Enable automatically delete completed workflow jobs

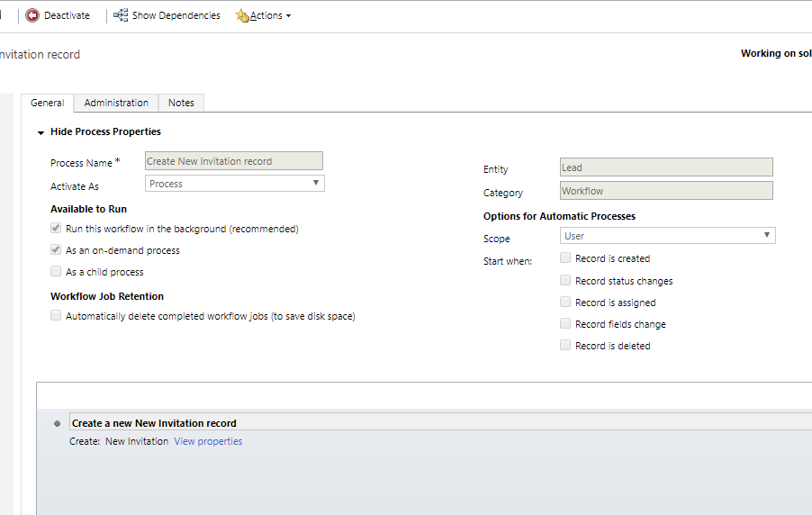pyautogui.click(x=57, y=316)
